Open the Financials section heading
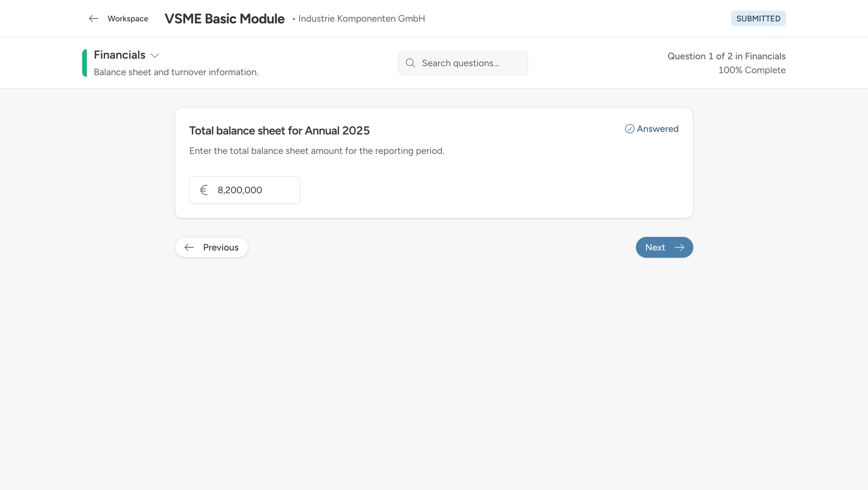Image resolution: width=868 pixels, height=490 pixels. coord(119,55)
